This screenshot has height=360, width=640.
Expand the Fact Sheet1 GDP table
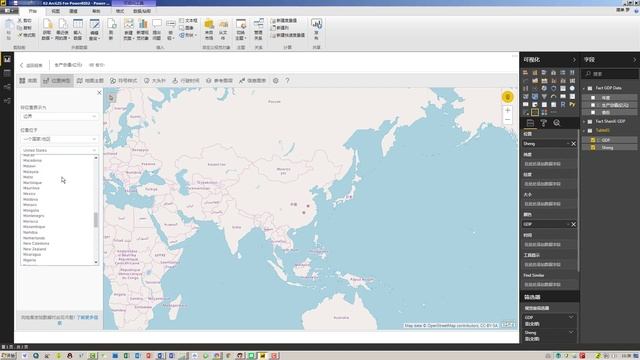(x=584, y=122)
